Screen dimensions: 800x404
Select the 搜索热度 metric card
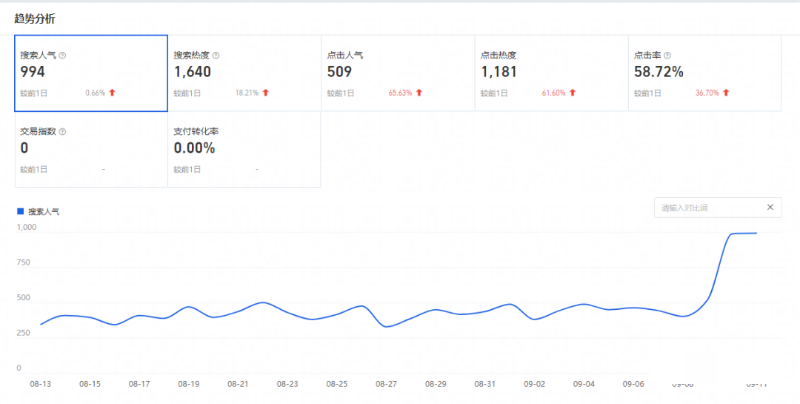pos(244,73)
